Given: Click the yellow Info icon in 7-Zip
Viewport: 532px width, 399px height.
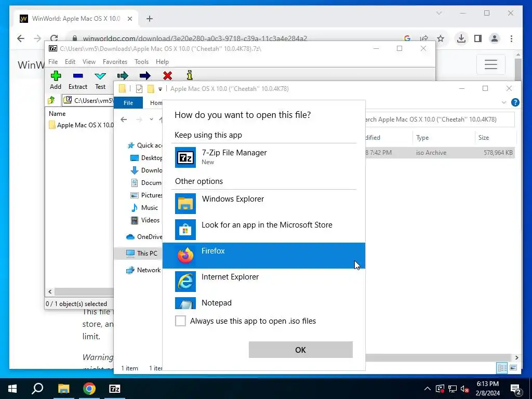Looking at the screenshot, I should (x=190, y=75).
